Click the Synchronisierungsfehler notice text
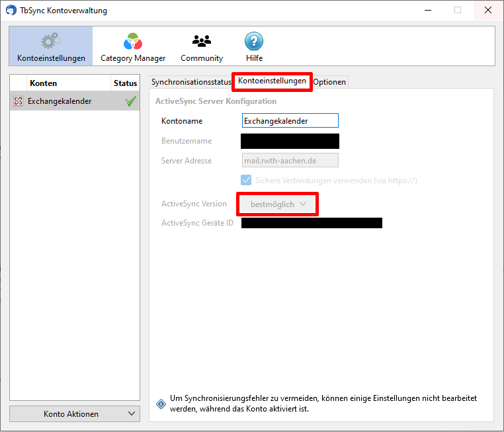This screenshot has height=432, width=504. pyautogui.click(x=323, y=404)
